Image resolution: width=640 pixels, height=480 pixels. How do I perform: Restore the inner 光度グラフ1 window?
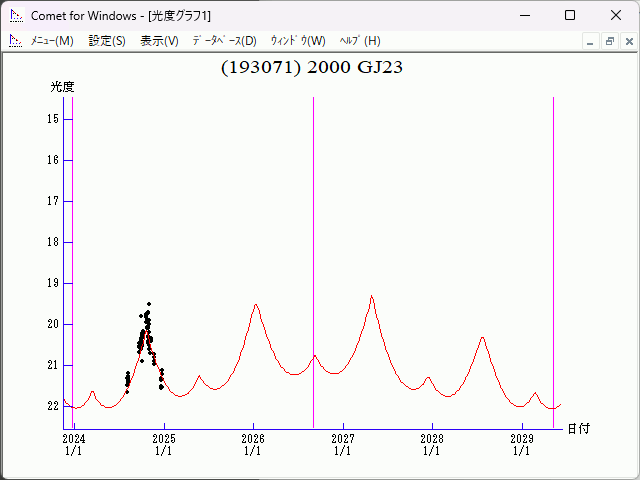pos(609,41)
